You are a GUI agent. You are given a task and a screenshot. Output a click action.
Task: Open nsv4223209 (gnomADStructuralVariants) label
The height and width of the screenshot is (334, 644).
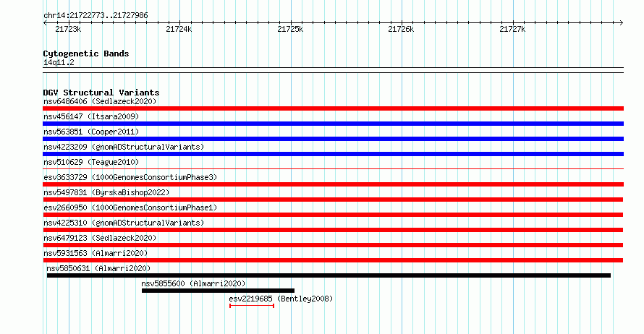(x=124, y=147)
